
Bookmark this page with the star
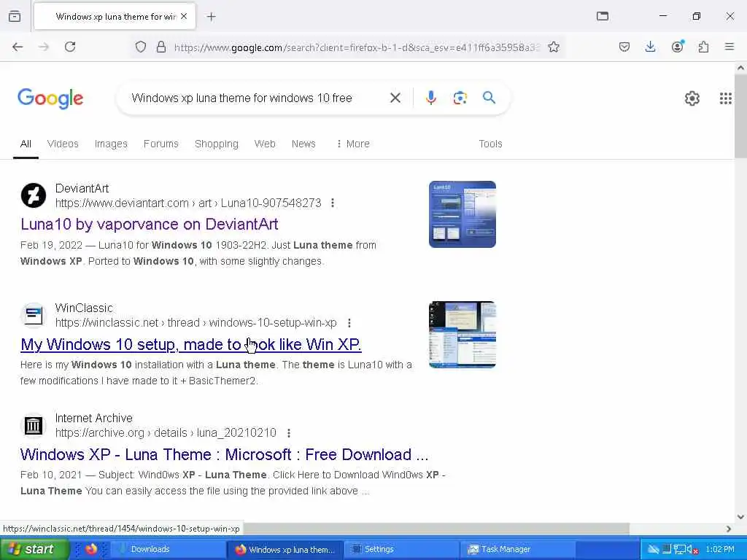click(554, 47)
